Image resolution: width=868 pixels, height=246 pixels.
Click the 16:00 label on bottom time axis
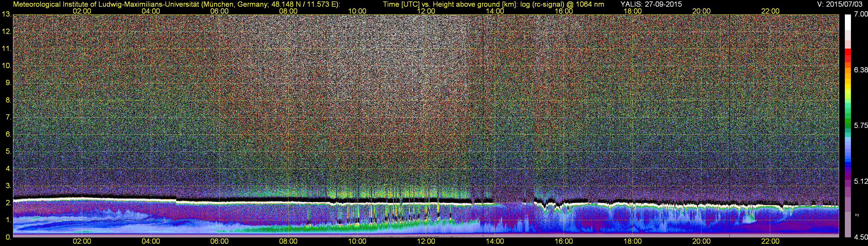coord(564,241)
